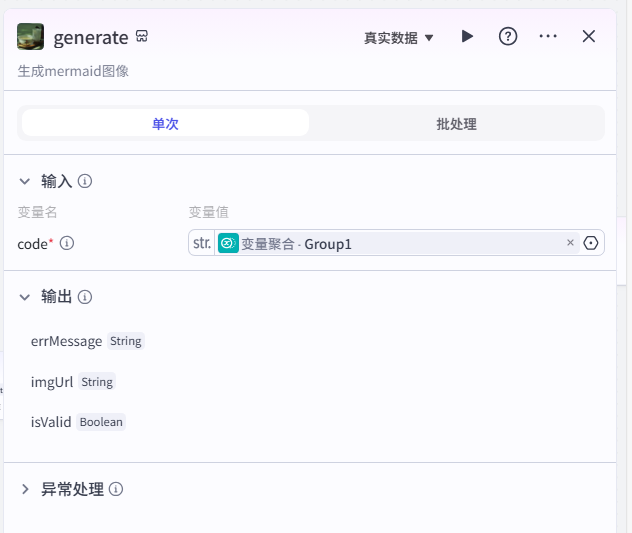The image size is (632, 533).
Task: Click the String tag next to errMessage
Action: point(126,341)
